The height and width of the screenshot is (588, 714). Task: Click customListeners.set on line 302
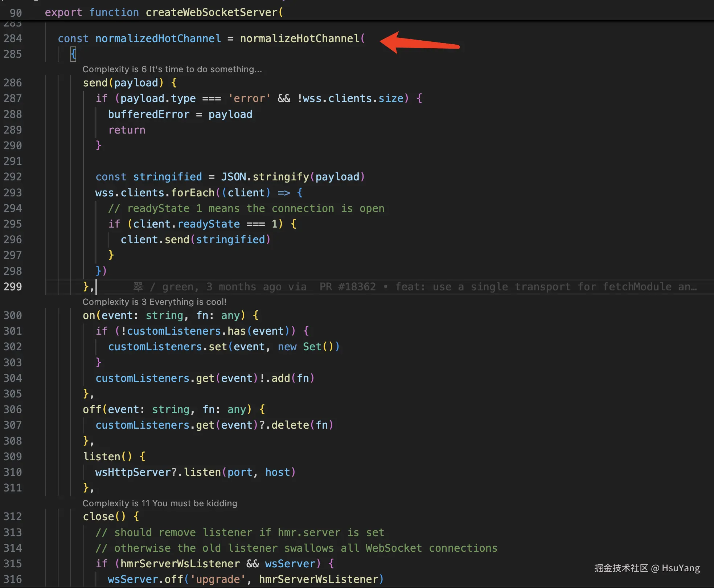(x=167, y=347)
